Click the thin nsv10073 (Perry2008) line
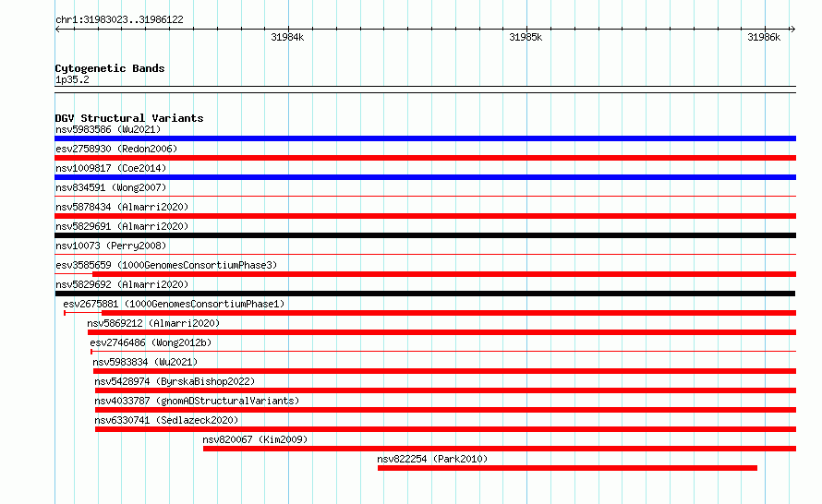The height and width of the screenshot is (504, 822). click(x=425, y=255)
